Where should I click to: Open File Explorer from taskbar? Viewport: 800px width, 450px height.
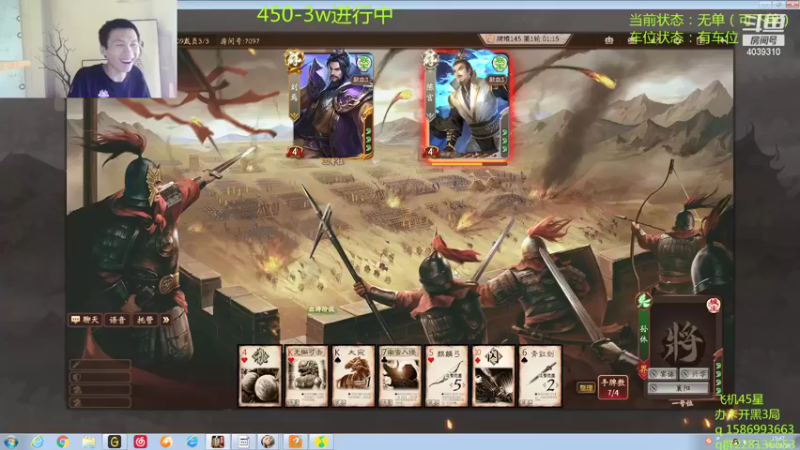click(89, 442)
